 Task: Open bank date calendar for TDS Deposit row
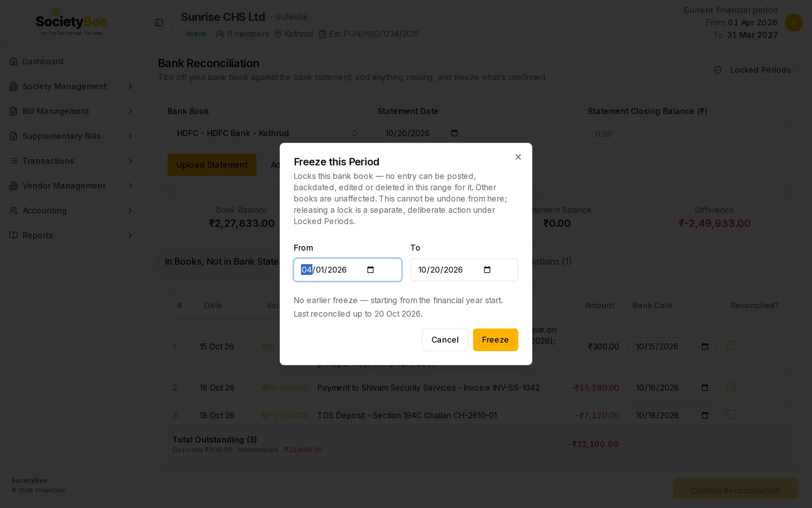pos(704,416)
